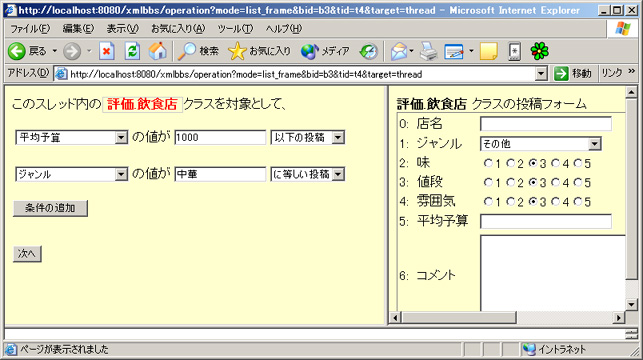Open the ツール(T) menu
The width and height of the screenshot is (643, 360).
235,29
